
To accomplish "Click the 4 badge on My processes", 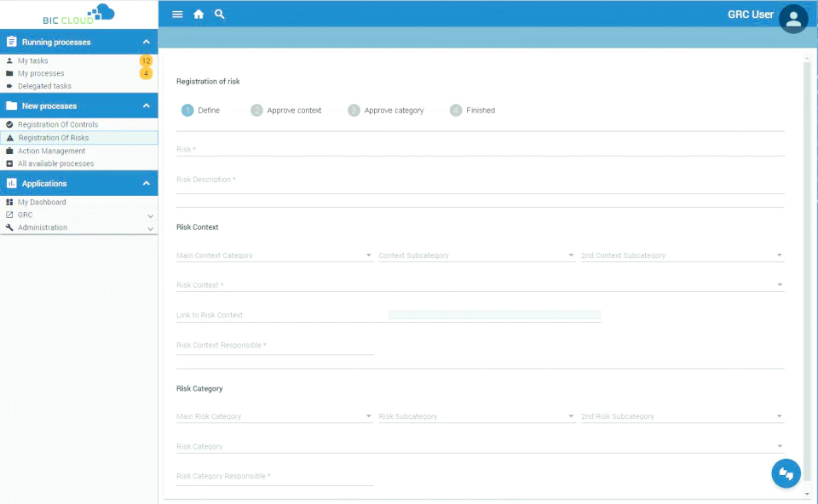I will point(146,73).
